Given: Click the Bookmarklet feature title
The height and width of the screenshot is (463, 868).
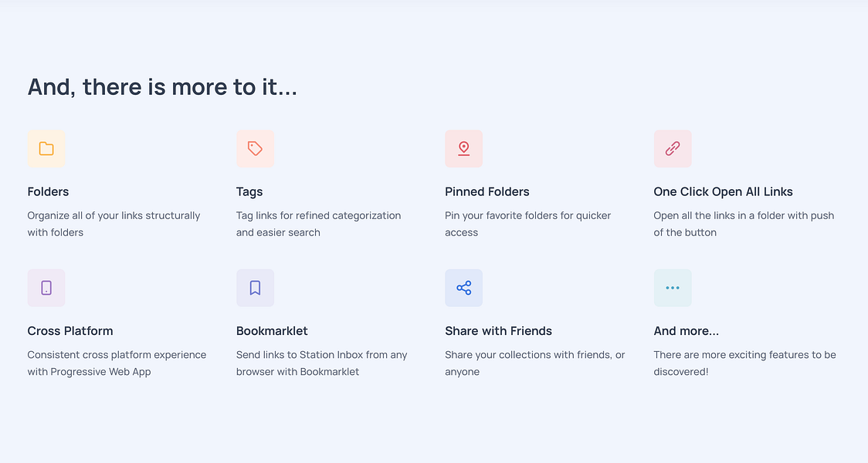Looking at the screenshot, I should tap(272, 331).
